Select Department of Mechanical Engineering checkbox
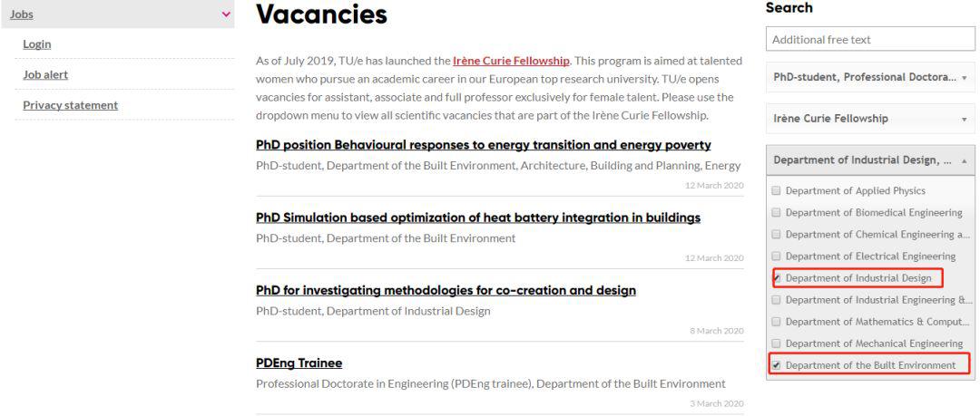Viewport: 980px width, 416px height. coord(776,343)
